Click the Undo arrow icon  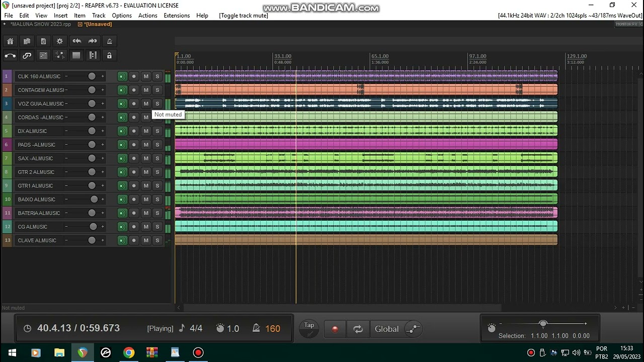click(76, 41)
